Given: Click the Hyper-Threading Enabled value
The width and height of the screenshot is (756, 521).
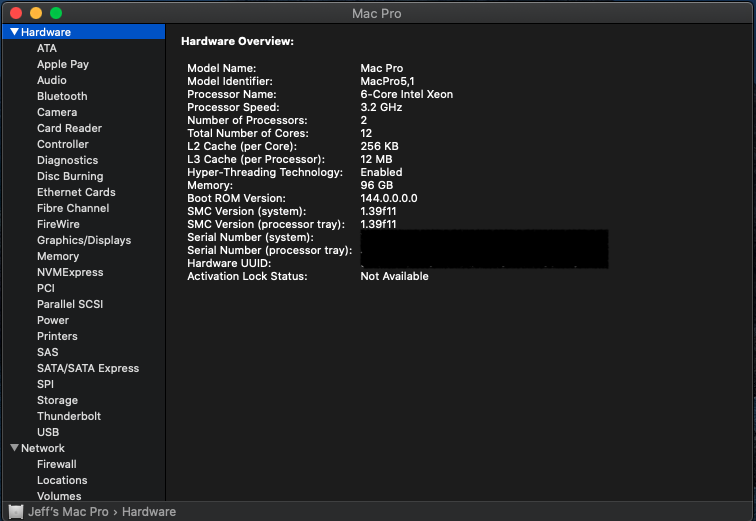Looking at the screenshot, I should pos(381,172).
